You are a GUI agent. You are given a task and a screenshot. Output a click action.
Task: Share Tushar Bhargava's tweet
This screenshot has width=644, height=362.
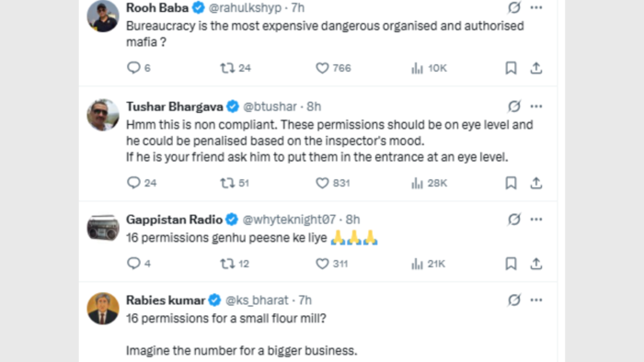click(536, 183)
